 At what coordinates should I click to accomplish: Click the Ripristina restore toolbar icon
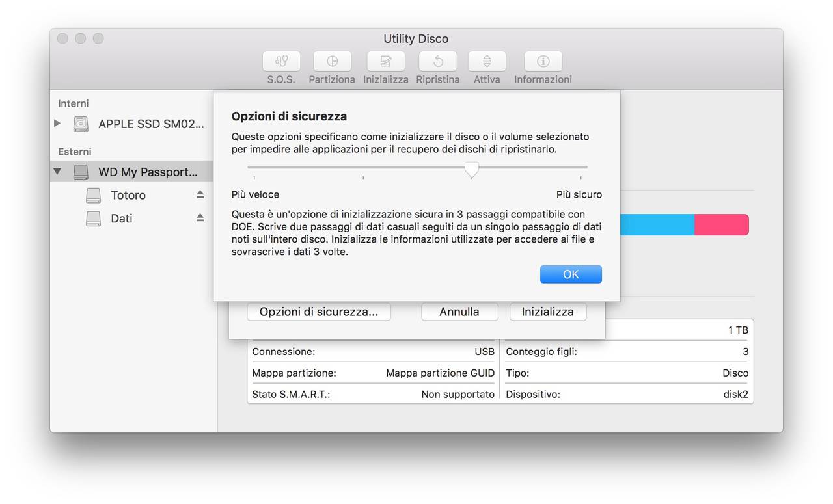438,61
